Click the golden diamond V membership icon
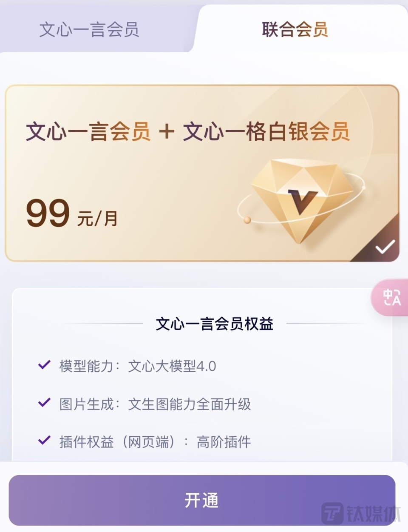The height and width of the screenshot is (532, 408). (302, 200)
